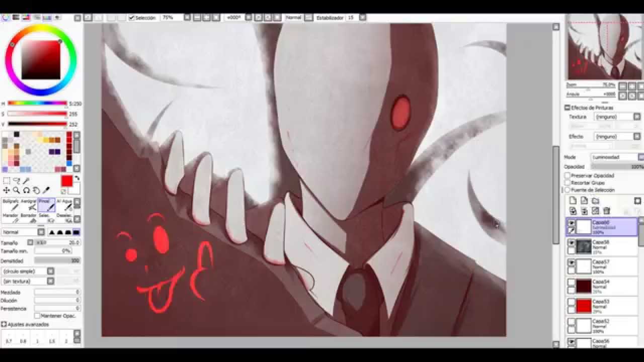The height and width of the screenshot is (362, 644).
Task: Select the rotate canvas tool
Action: [x=26, y=191]
